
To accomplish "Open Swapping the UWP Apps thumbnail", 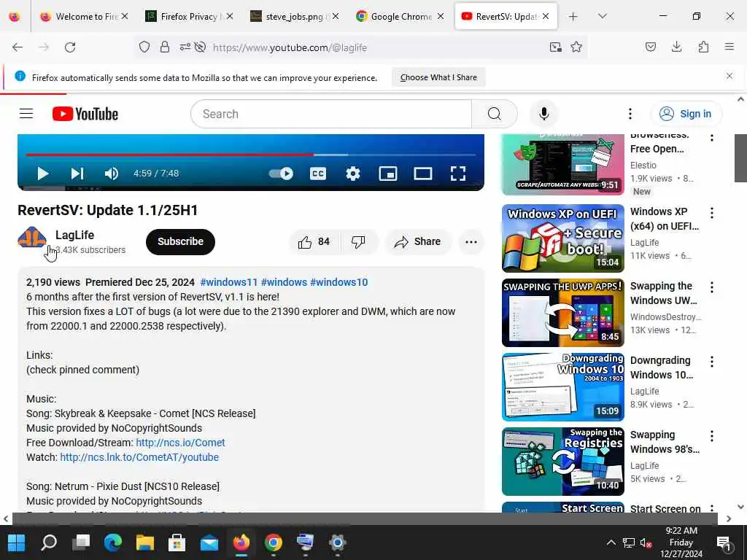I will [562, 312].
